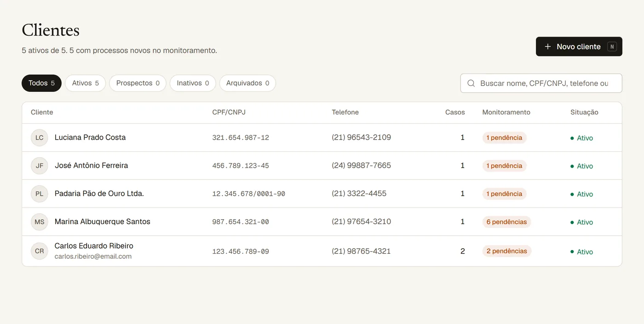
Task: Click phone (21) 3322-4455
Action: pyautogui.click(x=359, y=193)
